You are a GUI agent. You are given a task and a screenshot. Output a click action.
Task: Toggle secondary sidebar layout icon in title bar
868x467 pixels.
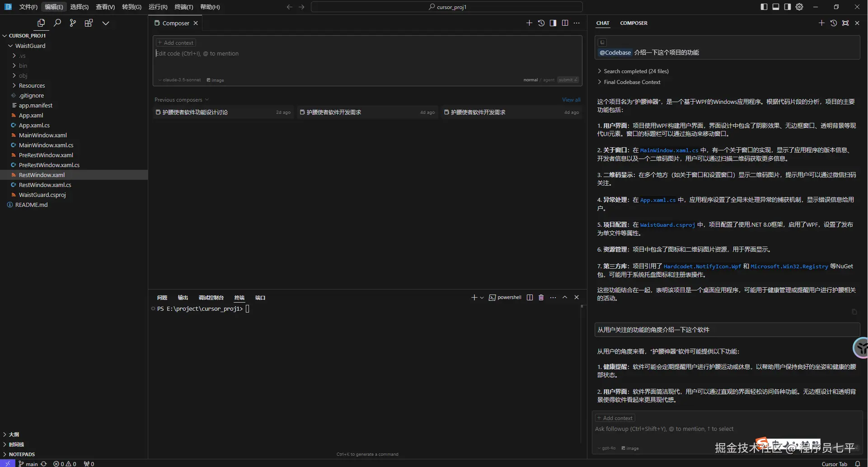coord(788,7)
